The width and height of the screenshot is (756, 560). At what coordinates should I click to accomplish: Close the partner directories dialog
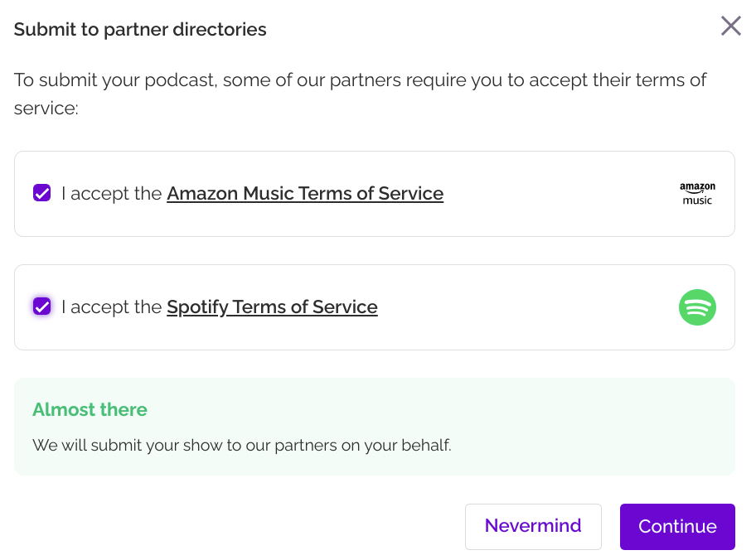click(x=730, y=27)
